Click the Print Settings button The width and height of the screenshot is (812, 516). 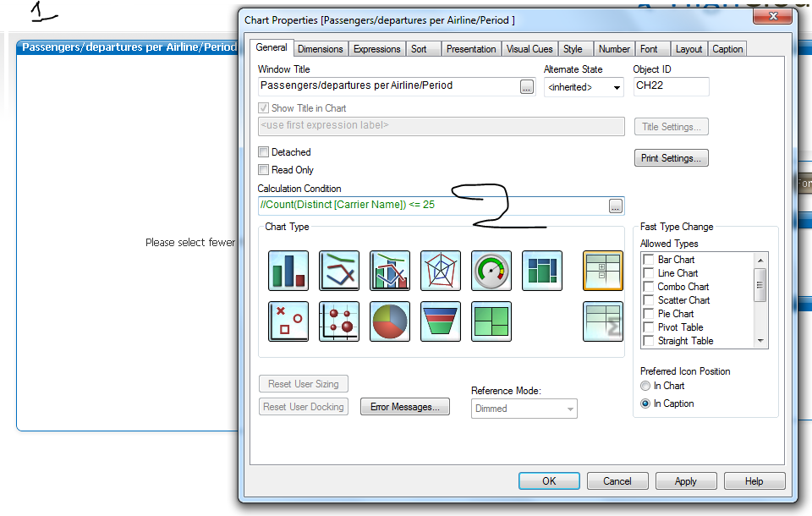pos(671,158)
